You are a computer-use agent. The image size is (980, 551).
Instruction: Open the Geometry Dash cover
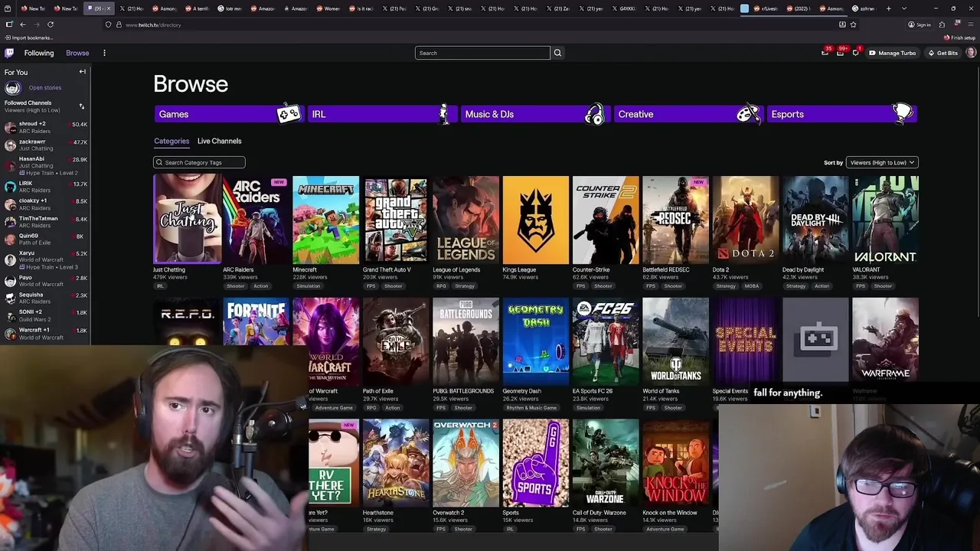tap(536, 341)
